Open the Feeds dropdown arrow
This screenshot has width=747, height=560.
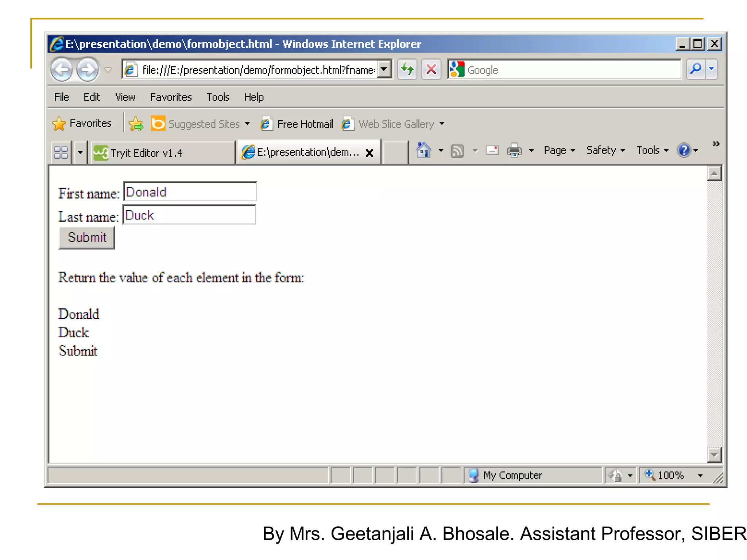(x=475, y=151)
